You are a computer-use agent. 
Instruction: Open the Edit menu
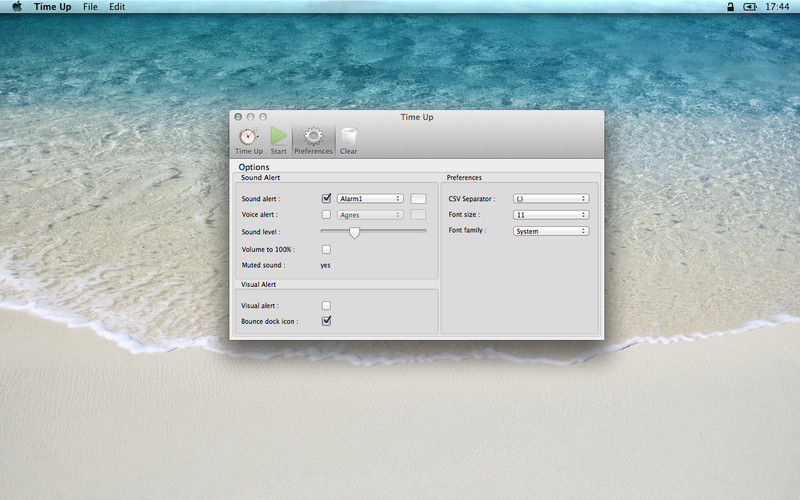click(117, 7)
